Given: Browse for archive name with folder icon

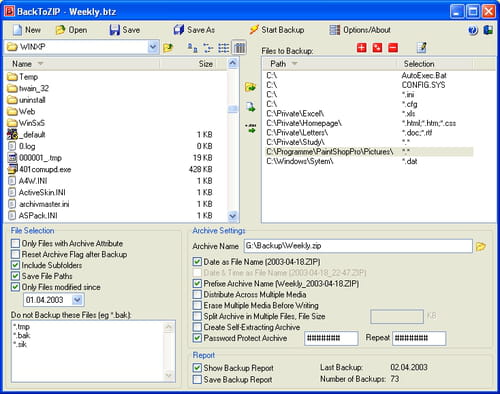Looking at the screenshot, I should click(481, 246).
